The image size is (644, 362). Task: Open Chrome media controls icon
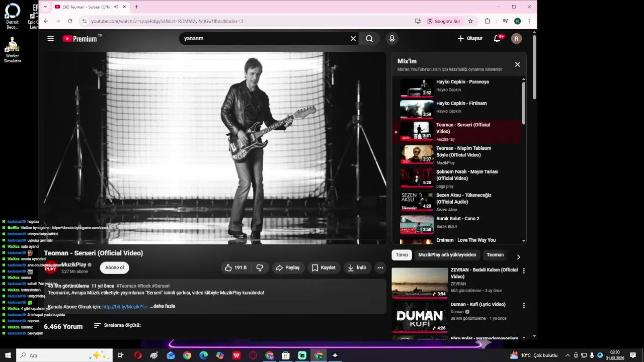tap(505, 21)
